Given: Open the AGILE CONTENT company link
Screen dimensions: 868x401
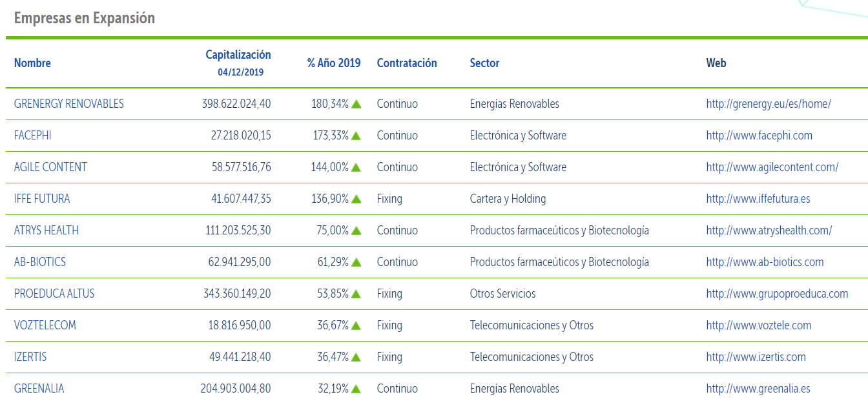Looking at the screenshot, I should [50, 167].
